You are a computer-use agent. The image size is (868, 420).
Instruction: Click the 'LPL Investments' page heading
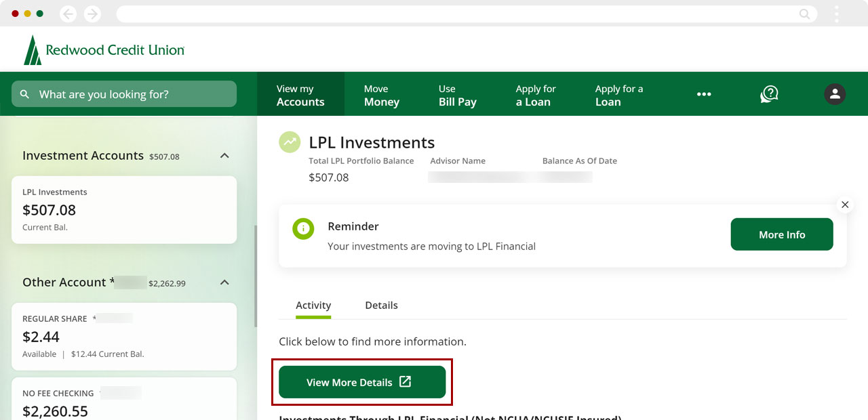372,142
